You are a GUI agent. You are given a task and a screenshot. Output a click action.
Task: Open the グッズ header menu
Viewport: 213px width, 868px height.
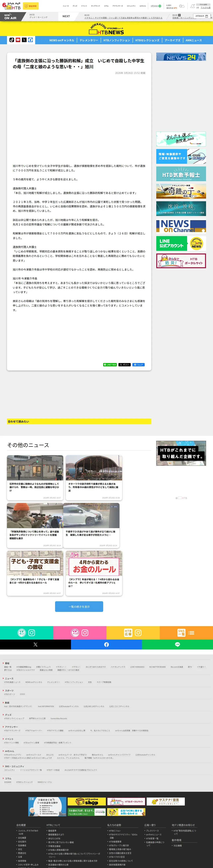75,6
